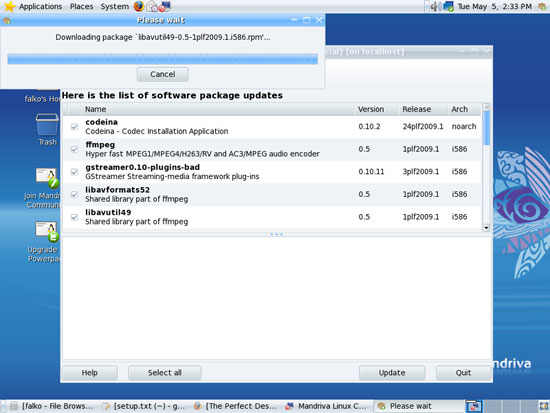Screen dimensions: 550x413
Task: Toggle the ffmpeg package checkbox
Action: (74, 149)
